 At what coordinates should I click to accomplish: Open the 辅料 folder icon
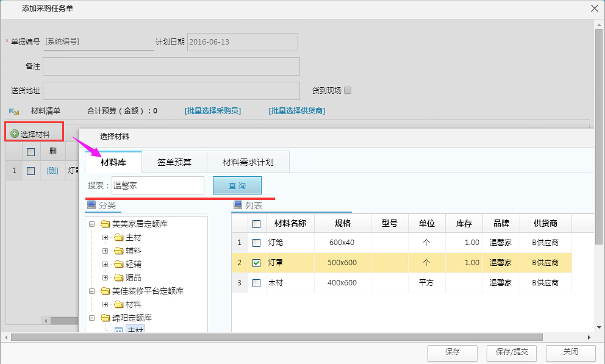click(117, 251)
